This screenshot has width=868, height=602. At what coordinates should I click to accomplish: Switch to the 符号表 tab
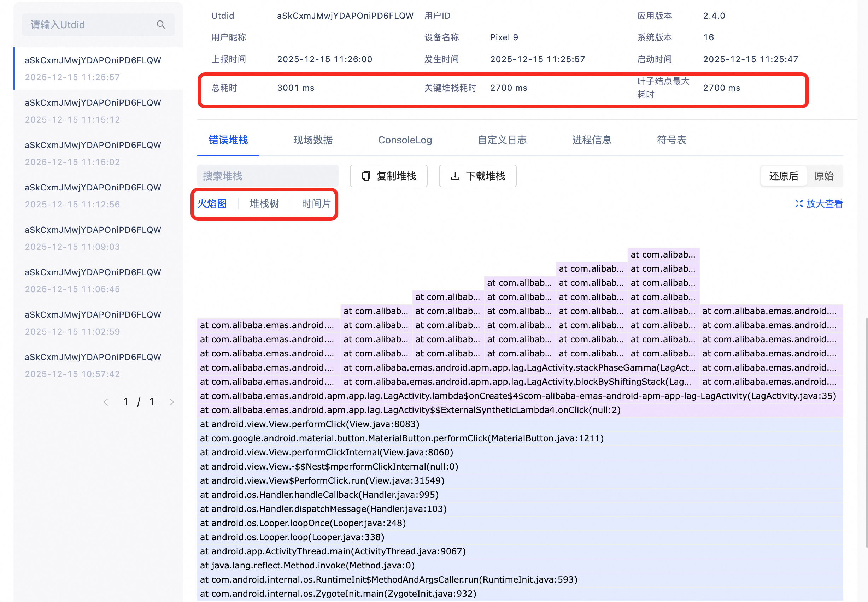click(x=671, y=140)
